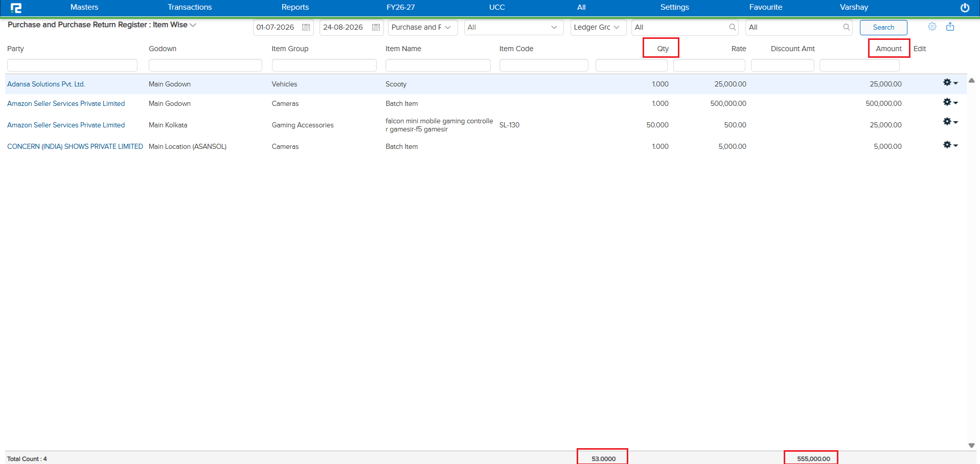980x464 pixels.
Task: Click the Scooty item name cell
Action: pos(396,84)
